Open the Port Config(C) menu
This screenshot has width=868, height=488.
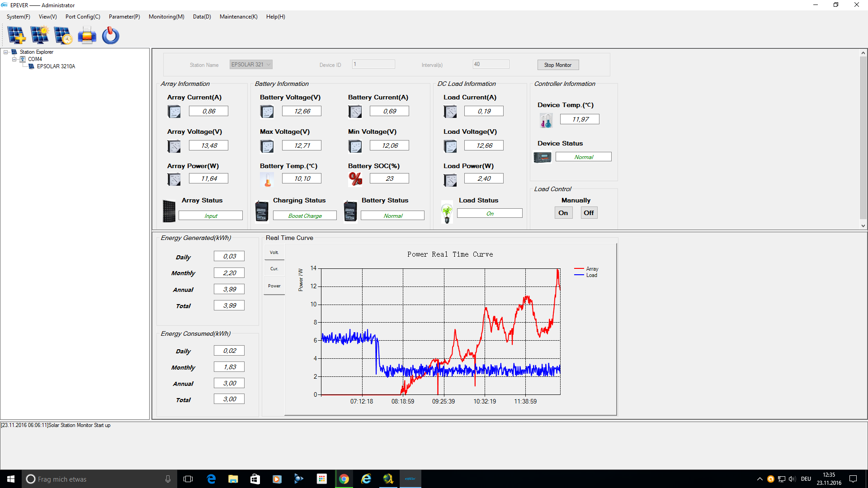pos(83,17)
